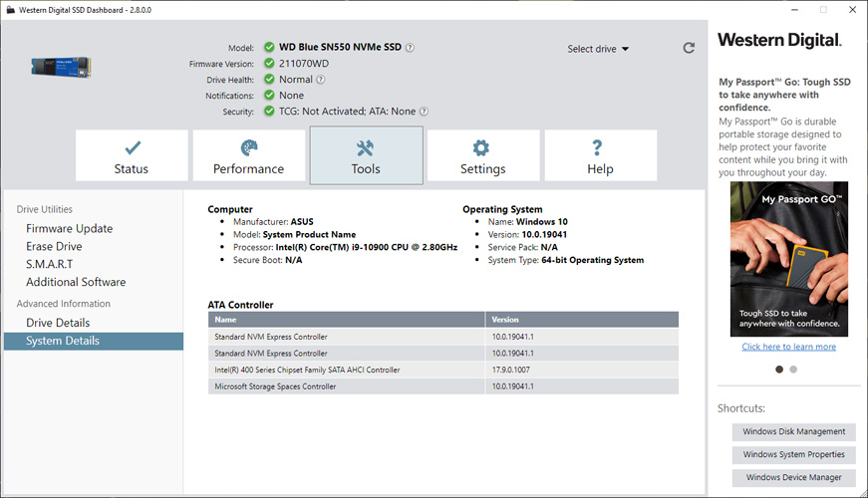The width and height of the screenshot is (868, 498).
Task: Open the Select drive dropdown
Action: (598, 49)
